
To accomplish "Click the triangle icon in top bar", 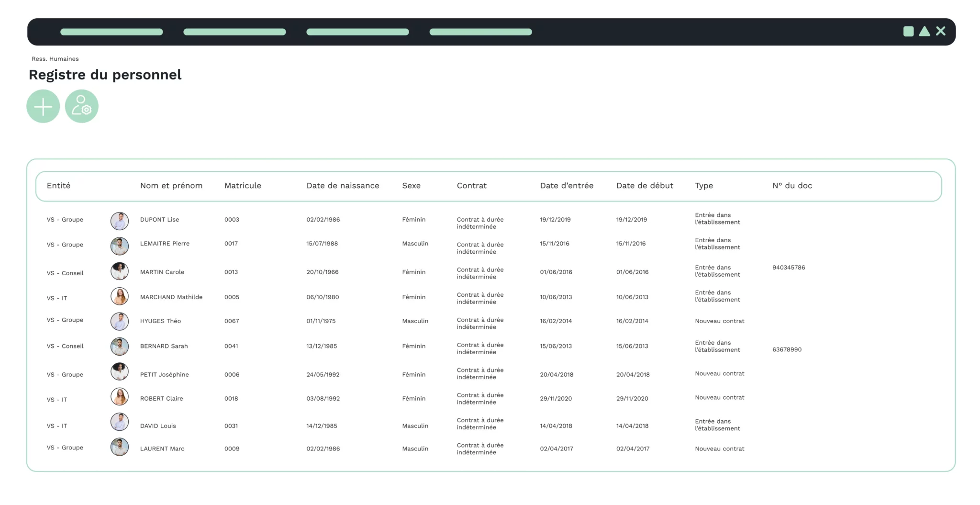I will point(924,32).
